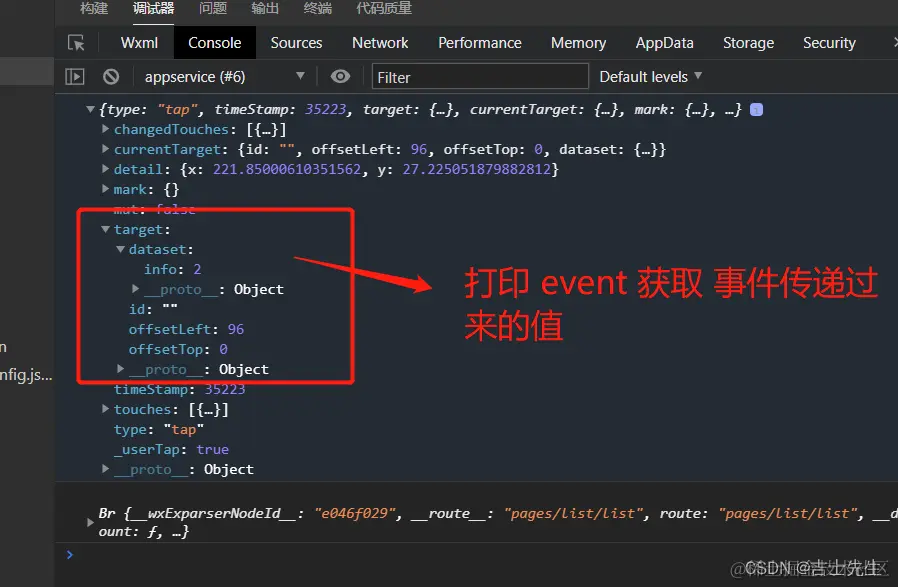The image size is (898, 587).
Task: Open the AppData tab
Action: [x=664, y=43]
